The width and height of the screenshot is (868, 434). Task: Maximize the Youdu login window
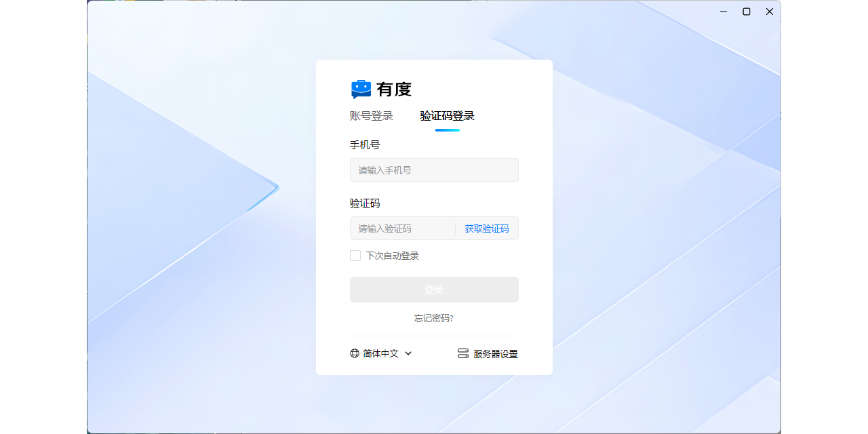[x=747, y=12]
